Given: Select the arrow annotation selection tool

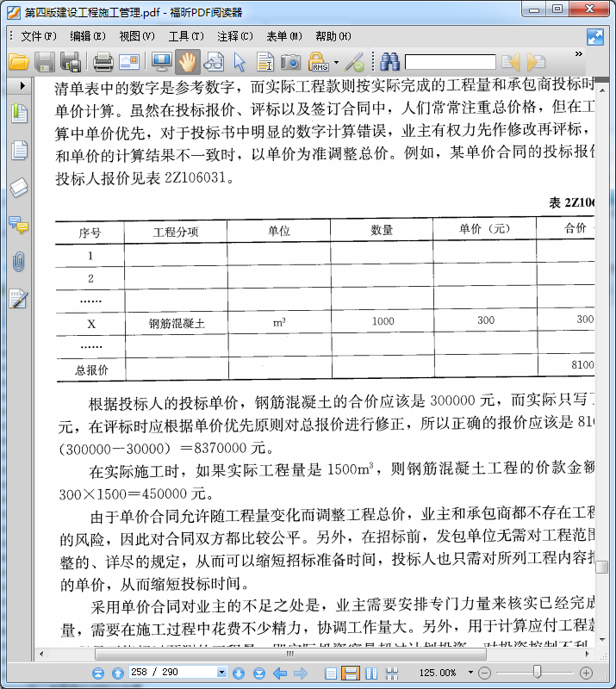Looking at the screenshot, I should coord(240,62).
